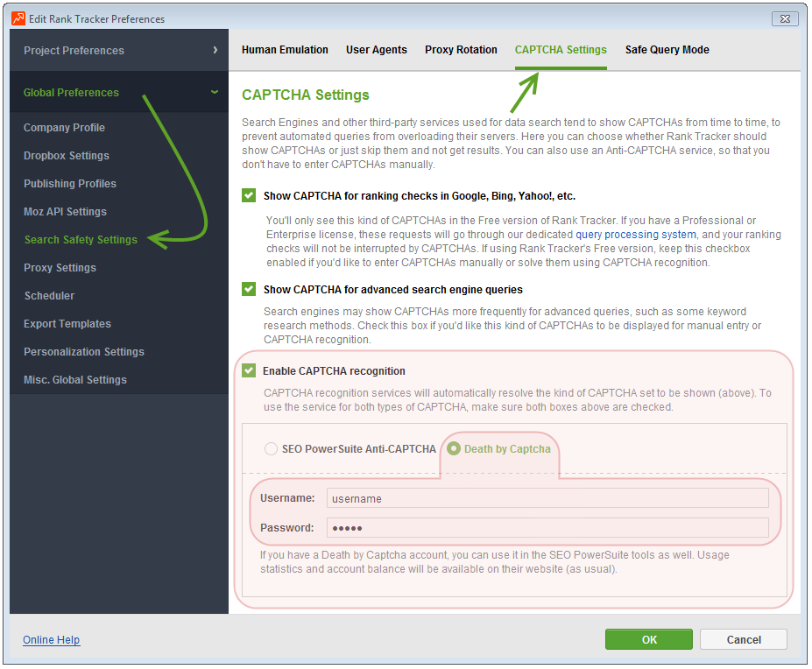The image size is (812, 669).
Task: Select the CAPTCHA Settings tab
Action: tap(561, 50)
